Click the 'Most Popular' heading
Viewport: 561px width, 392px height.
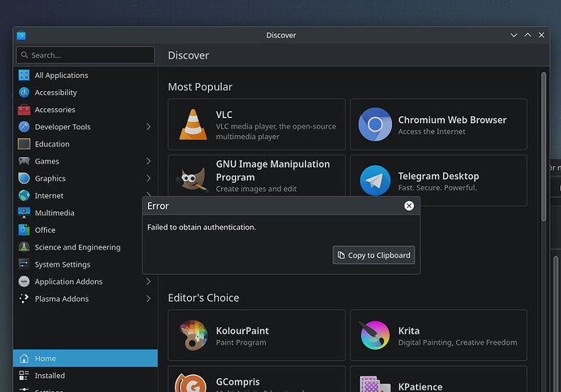(200, 87)
